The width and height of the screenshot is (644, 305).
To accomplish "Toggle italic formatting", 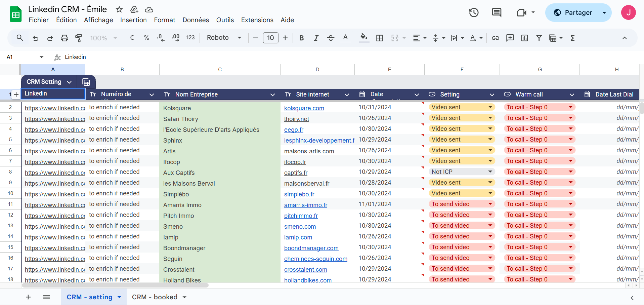I will (x=316, y=38).
